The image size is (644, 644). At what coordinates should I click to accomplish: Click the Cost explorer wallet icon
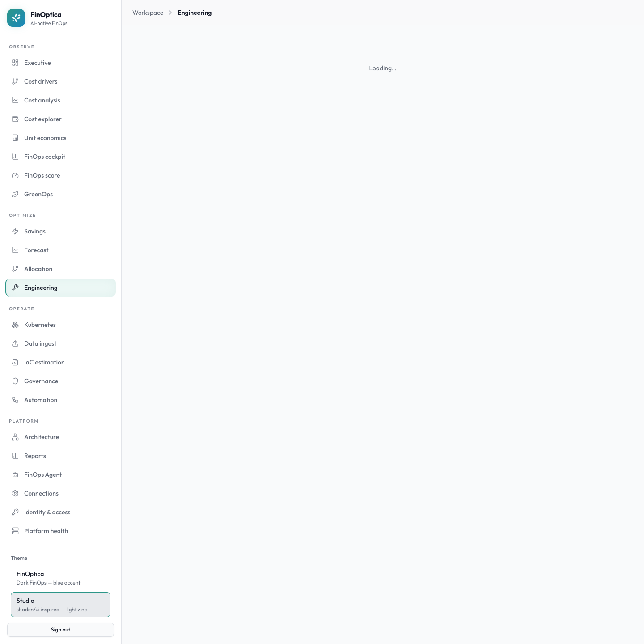pyautogui.click(x=15, y=119)
